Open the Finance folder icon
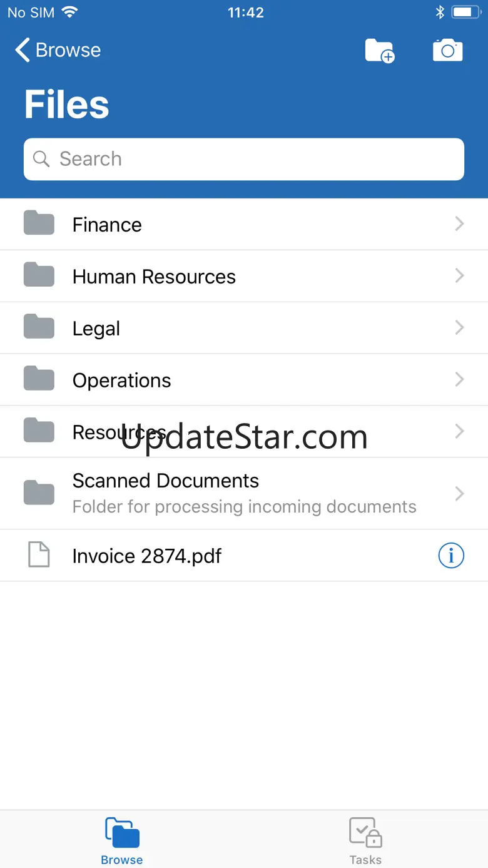Viewport: 488px width, 868px height. (x=39, y=223)
